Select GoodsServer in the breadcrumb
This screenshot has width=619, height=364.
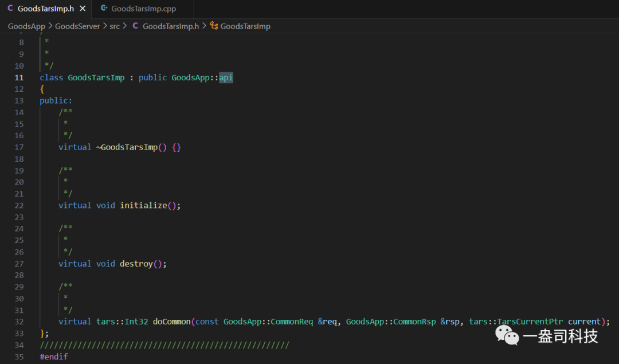[x=77, y=26]
